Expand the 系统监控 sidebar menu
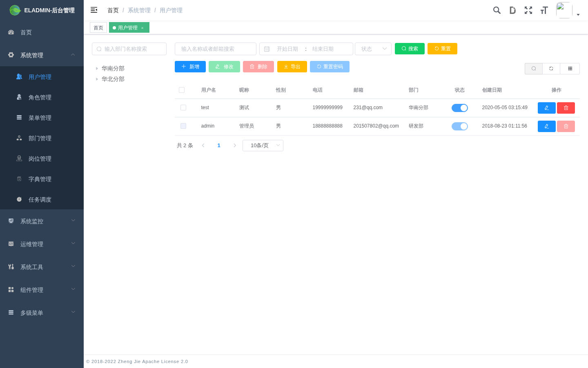The width and height of the screenshot is (588, 368). (x=42, y=221)
